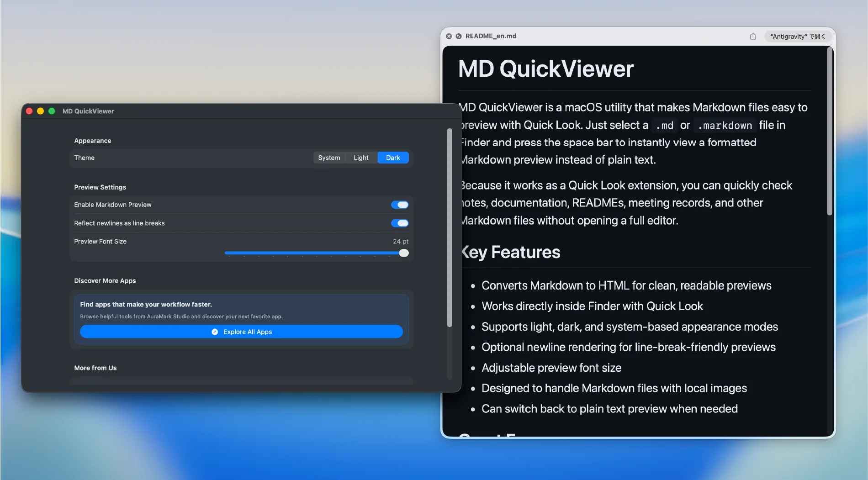Viewport: 868px width, 480px height.
Task: Click the "Reflect newlines as line breaks" label
Action: pos(119,223)
